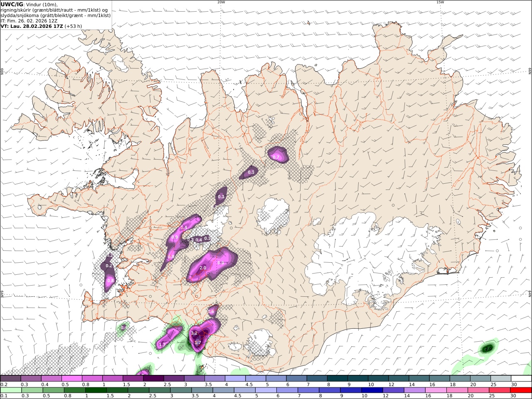Viewport: 532px width, 399px height.
Task: Select the 1.7 precipitation value off the southwest coast
Action: [162, 345]
